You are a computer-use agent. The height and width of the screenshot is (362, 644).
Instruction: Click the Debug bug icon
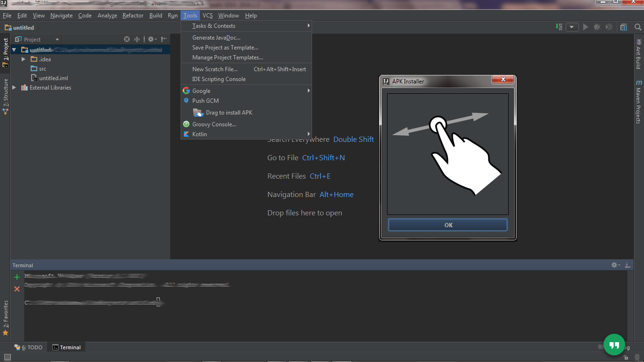[x=597, y=27]
